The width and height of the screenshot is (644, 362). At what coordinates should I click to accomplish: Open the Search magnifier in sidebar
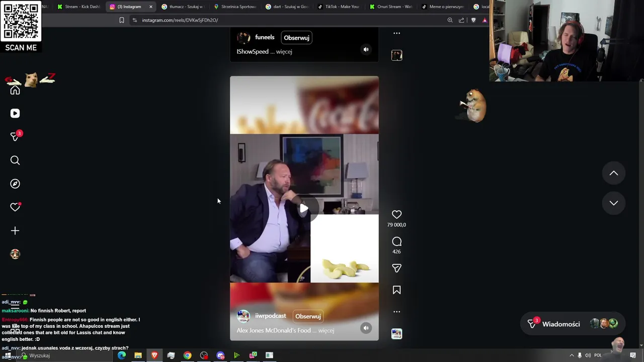click(x=15, y=160)
